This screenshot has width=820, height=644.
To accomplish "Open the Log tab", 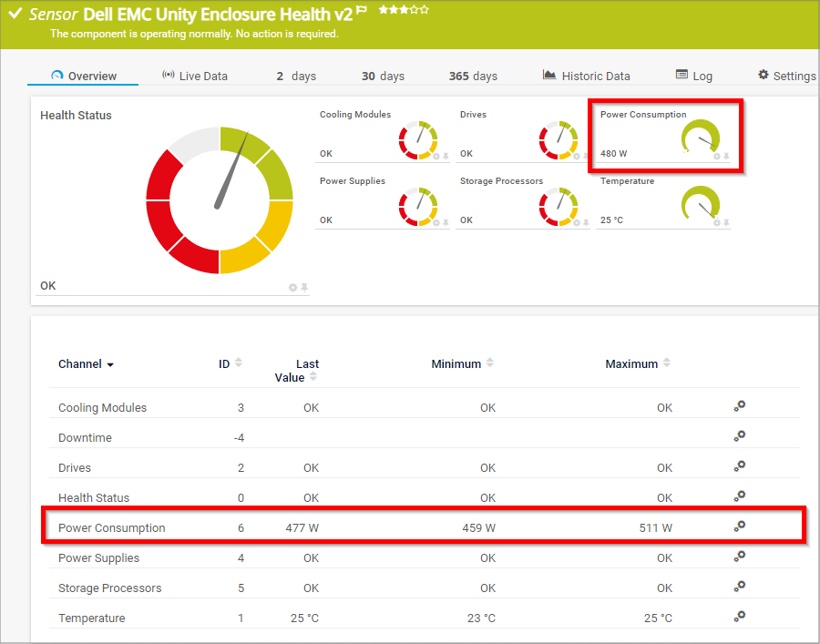I will (693, 76).
